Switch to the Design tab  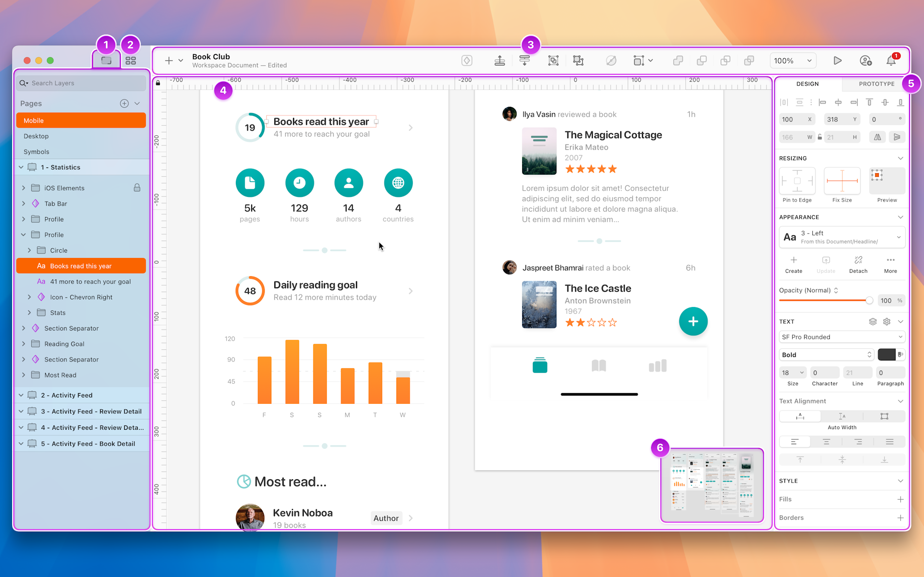(808, 84)
